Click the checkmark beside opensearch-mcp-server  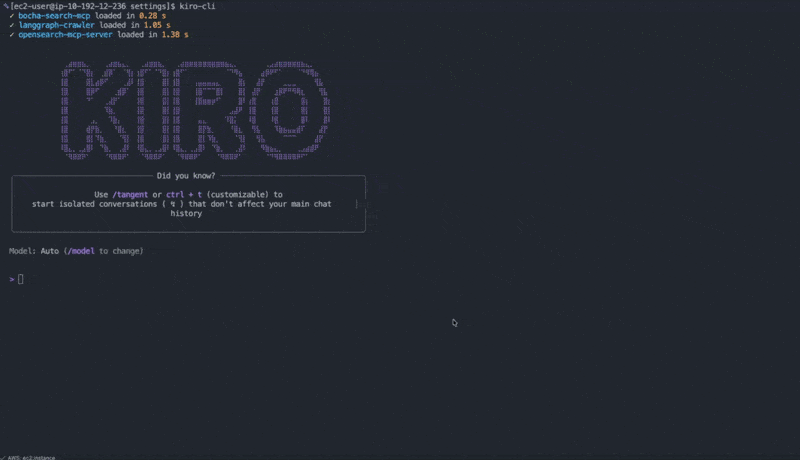click(11, 35)
